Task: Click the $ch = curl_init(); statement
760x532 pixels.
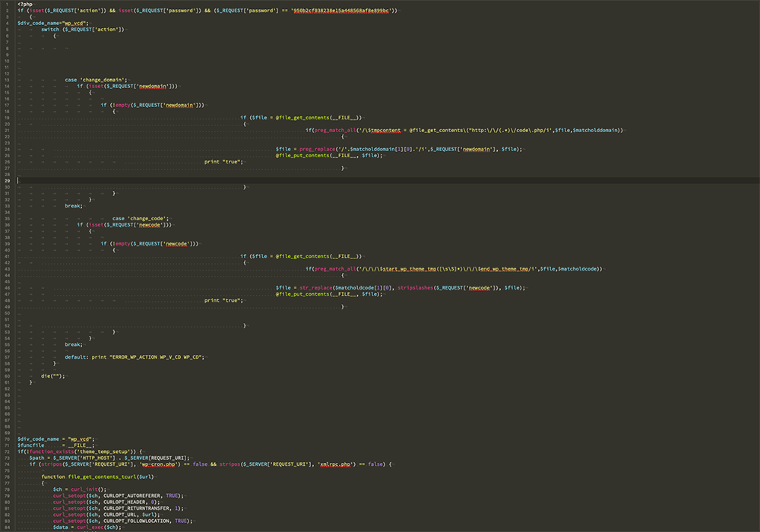Action: [80, 489]
